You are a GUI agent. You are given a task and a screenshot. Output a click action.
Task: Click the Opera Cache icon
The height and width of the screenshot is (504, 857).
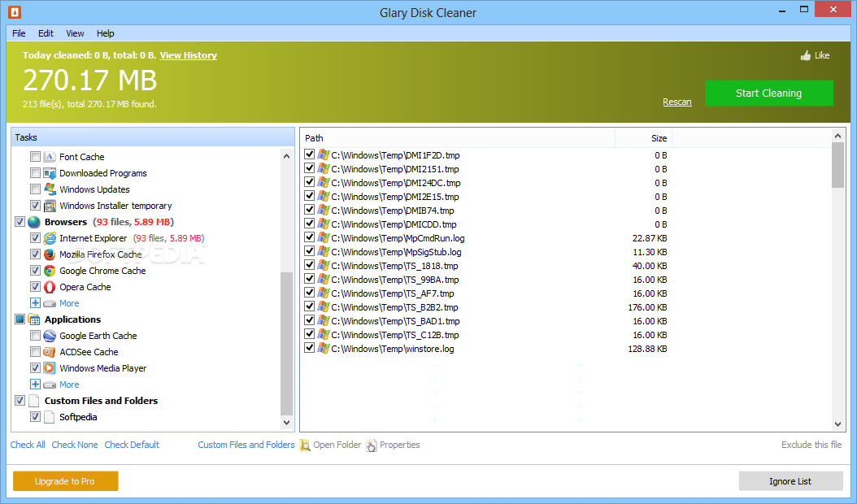point(50,287)
